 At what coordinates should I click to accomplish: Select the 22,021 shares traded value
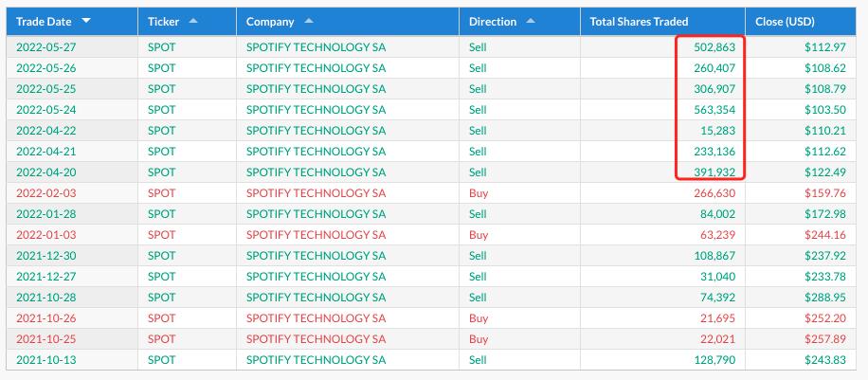(x=715, y=339)
